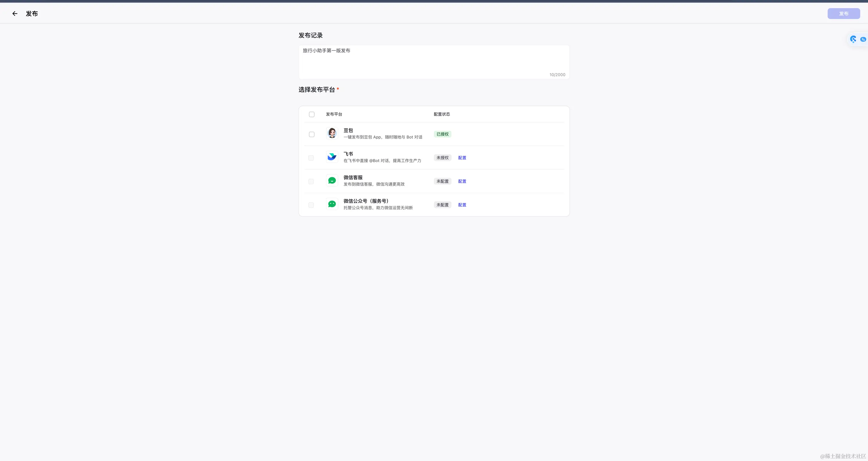This screenshot has width=868, height=461.
Task: Check the 豆包 platform checkbox
Action: pyautogui.click(x=312, y=134)
